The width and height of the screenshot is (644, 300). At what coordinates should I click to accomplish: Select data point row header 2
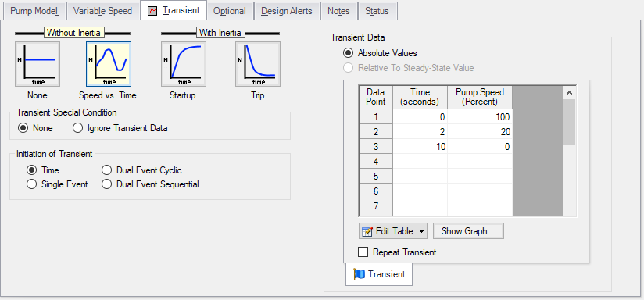376,132
